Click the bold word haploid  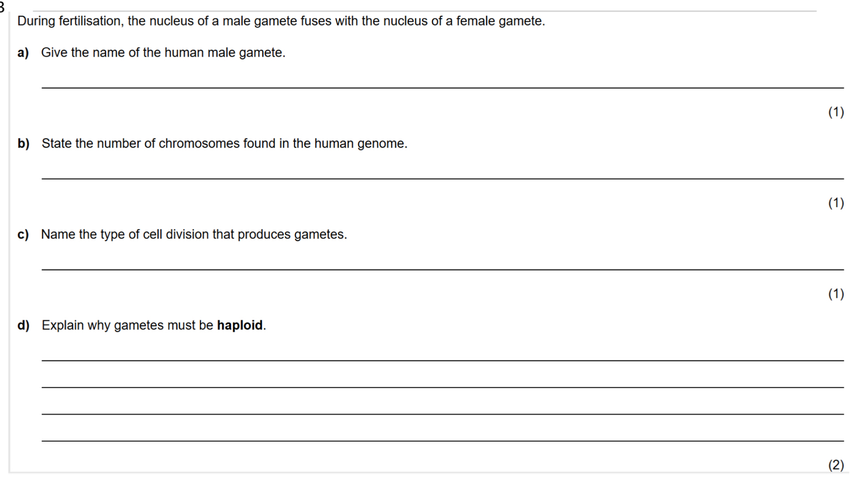(240, 325)
